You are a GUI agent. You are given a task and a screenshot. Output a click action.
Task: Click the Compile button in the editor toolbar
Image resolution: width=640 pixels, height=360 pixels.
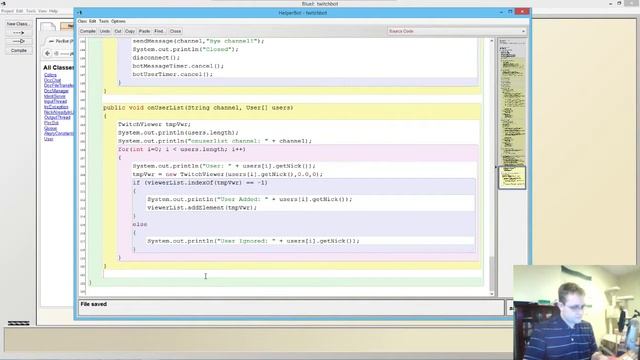click(x=87, y=31)
